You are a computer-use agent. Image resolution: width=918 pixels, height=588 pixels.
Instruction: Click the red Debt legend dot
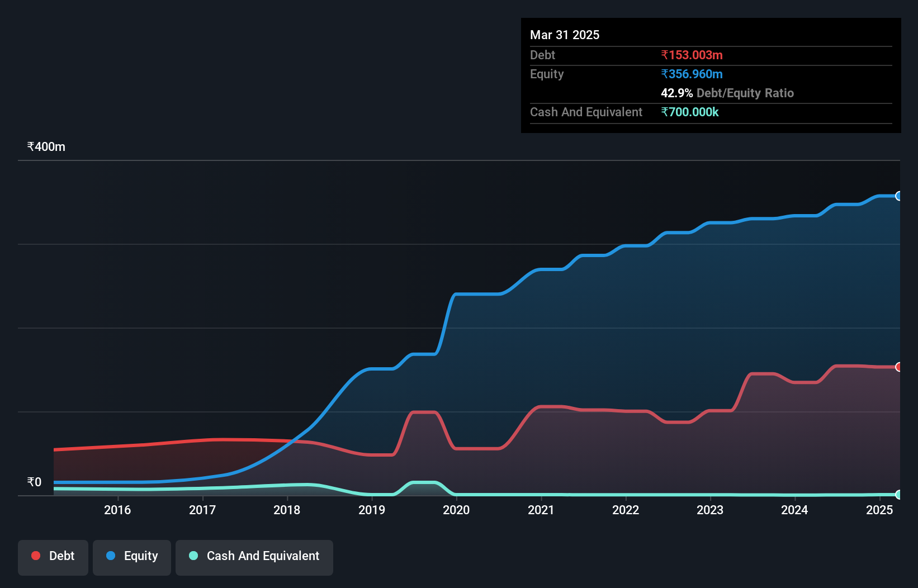(36, 556)
